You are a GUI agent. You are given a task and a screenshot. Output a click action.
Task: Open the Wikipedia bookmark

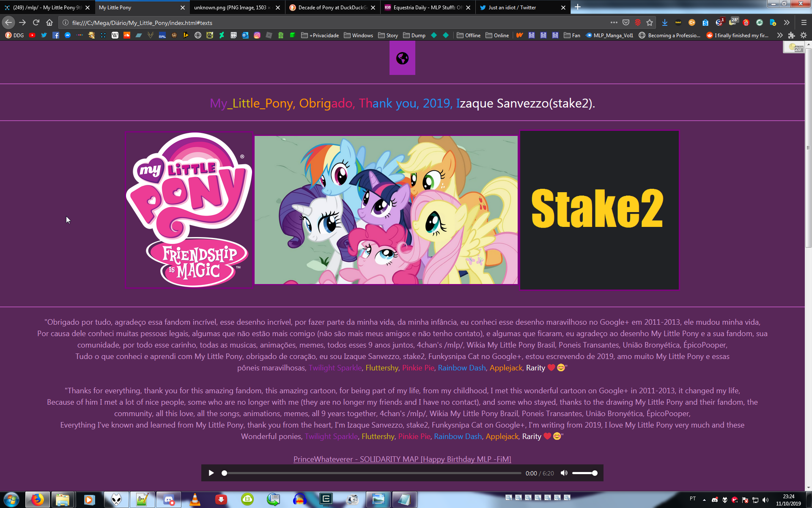click(x=115, y=35)
